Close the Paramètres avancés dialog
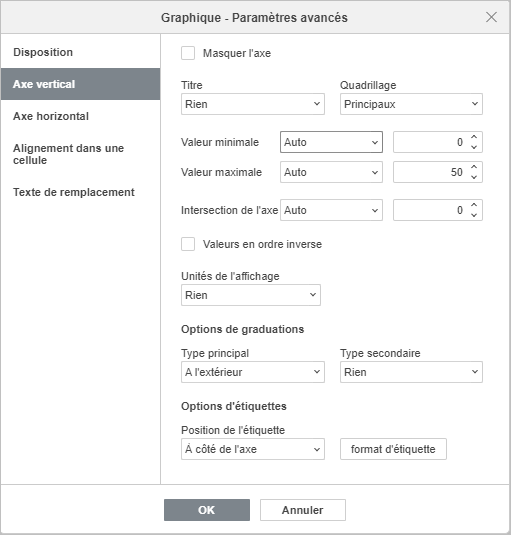The image size is (511, 535). tap(491, 17)
